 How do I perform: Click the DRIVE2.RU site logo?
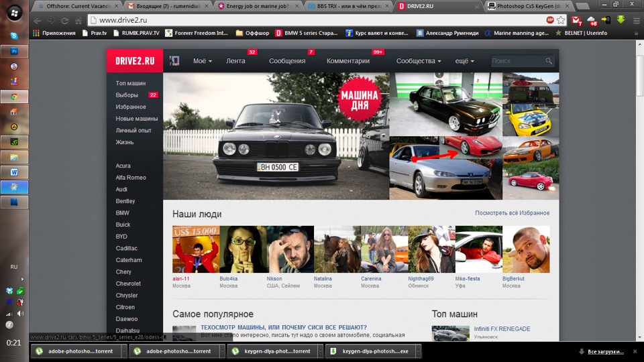click(135, 61)
